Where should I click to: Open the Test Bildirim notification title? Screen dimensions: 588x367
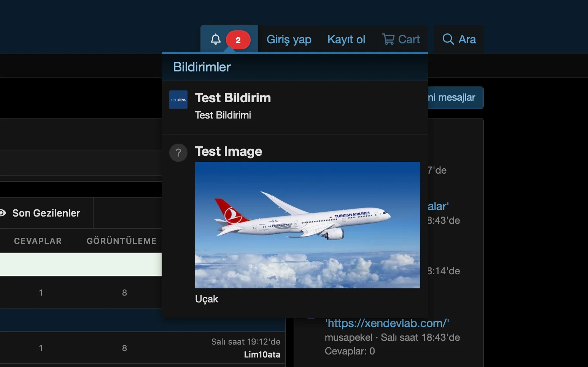point(233,98)
